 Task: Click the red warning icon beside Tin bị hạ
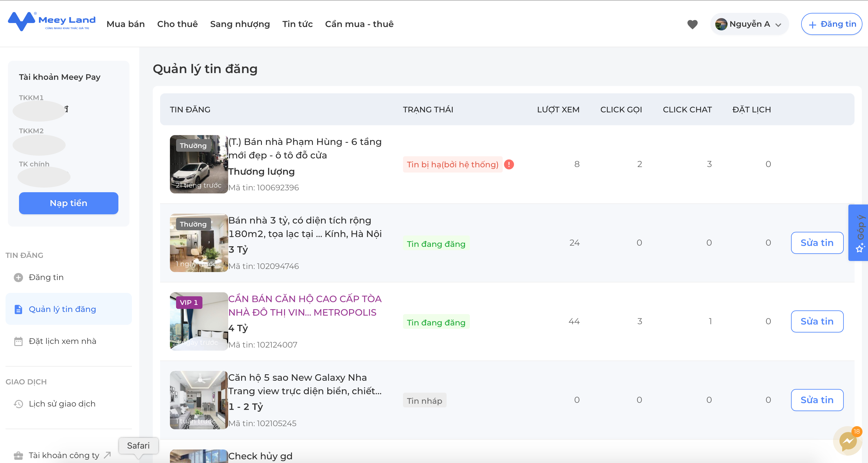click(509, 164)
